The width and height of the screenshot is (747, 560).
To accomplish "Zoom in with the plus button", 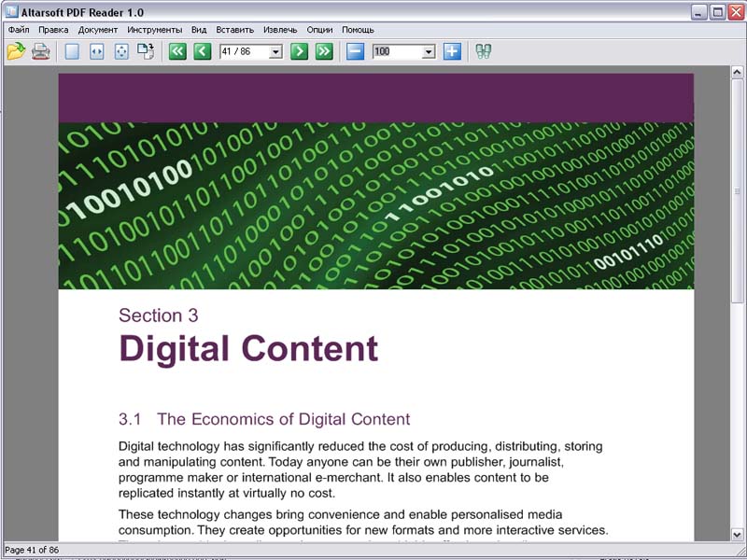I will (x=452, y=51).
